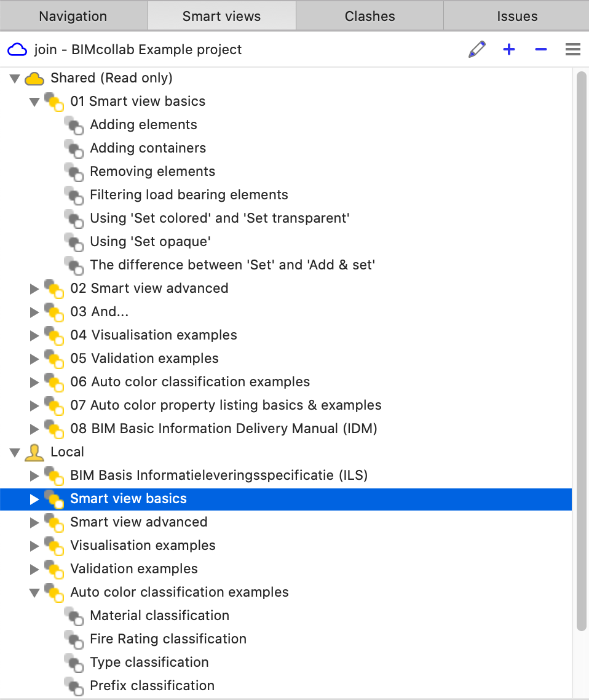
Task: Open the hamburger menu icon
Action: tap(573, 50)
